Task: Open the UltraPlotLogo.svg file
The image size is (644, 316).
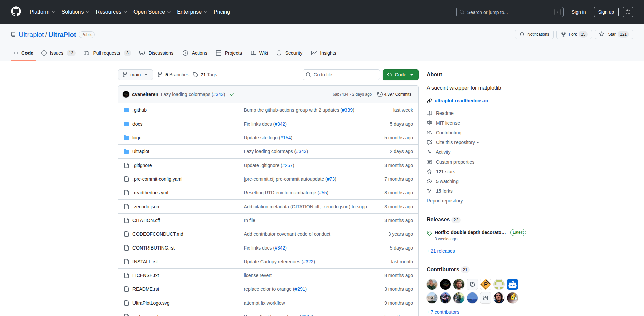Action: click(x=151, y=303)
